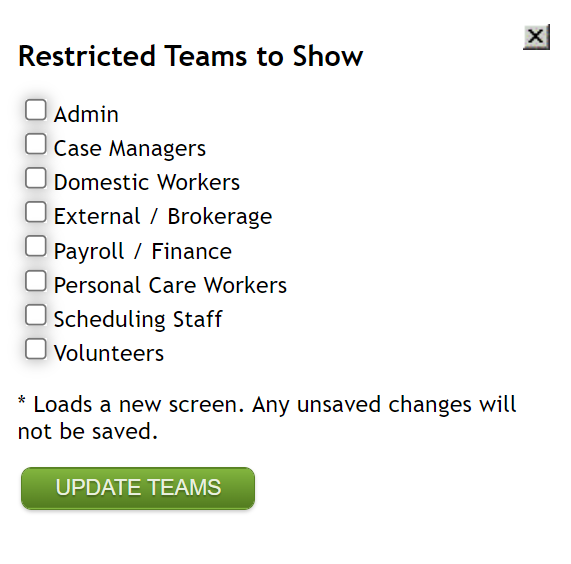Click the Admin label text
Viewport: 571px width, 564px height.
tap(86, 114)
